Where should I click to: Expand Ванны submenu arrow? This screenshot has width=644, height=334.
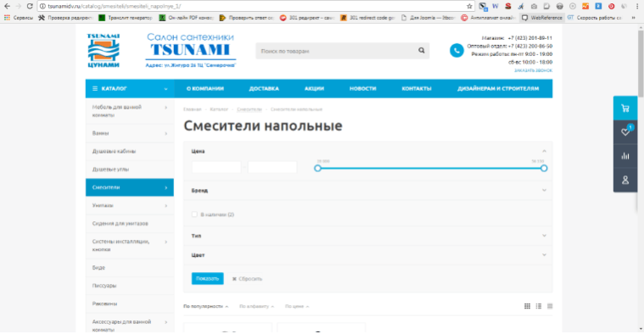tap(166, 133)
